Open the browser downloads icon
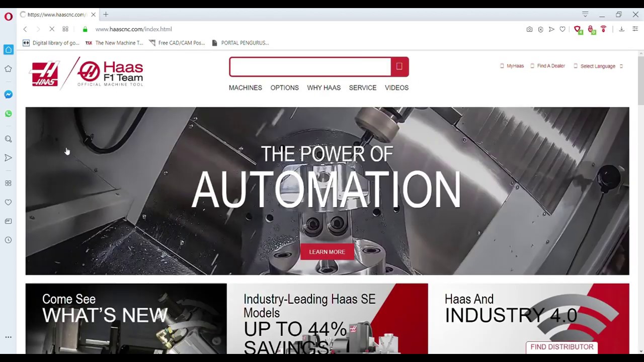 621,29
